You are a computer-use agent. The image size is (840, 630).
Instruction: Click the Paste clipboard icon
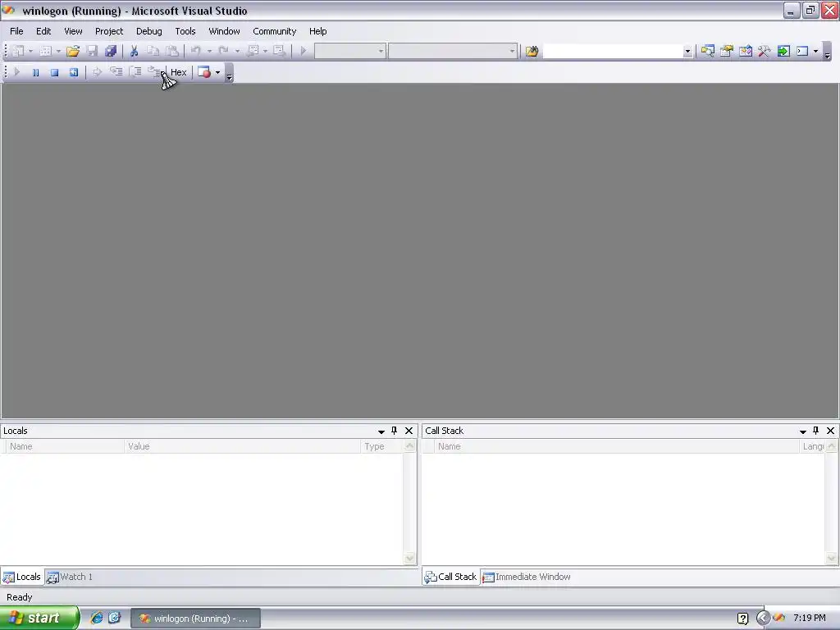(172, 51)
